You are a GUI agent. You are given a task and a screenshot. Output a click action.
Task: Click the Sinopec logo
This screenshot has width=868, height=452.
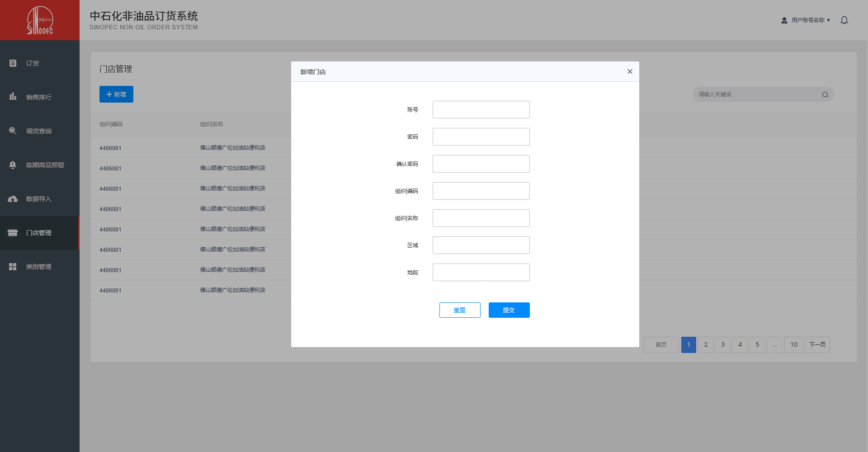pos(40,20)
